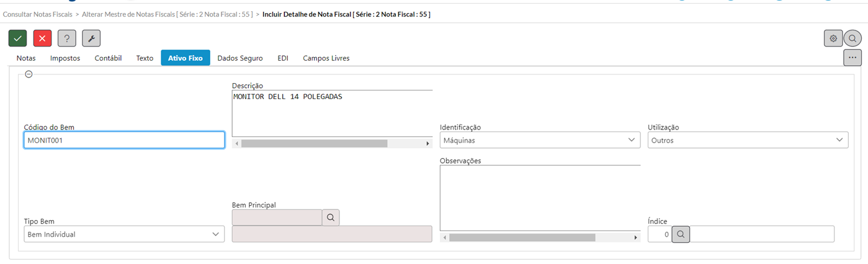The width and height of the screenshot is (868, 264).
Task: Cancel using the red X icon
Action: click(42, 38)
